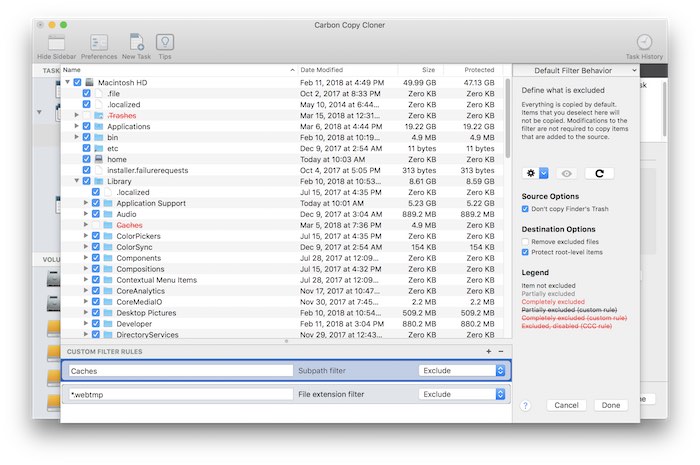Toggle Protect root-level items checkbox
The width and height of the screenshot is (700, 465).
click(525, 252)
